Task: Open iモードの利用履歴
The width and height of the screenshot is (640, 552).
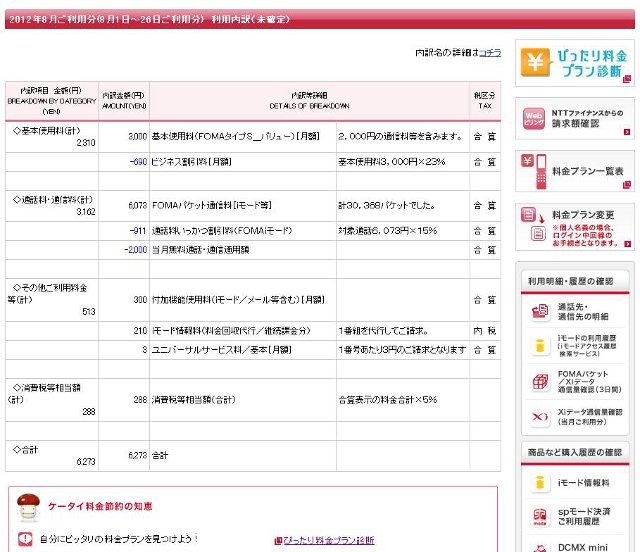Action: point(587,346)
